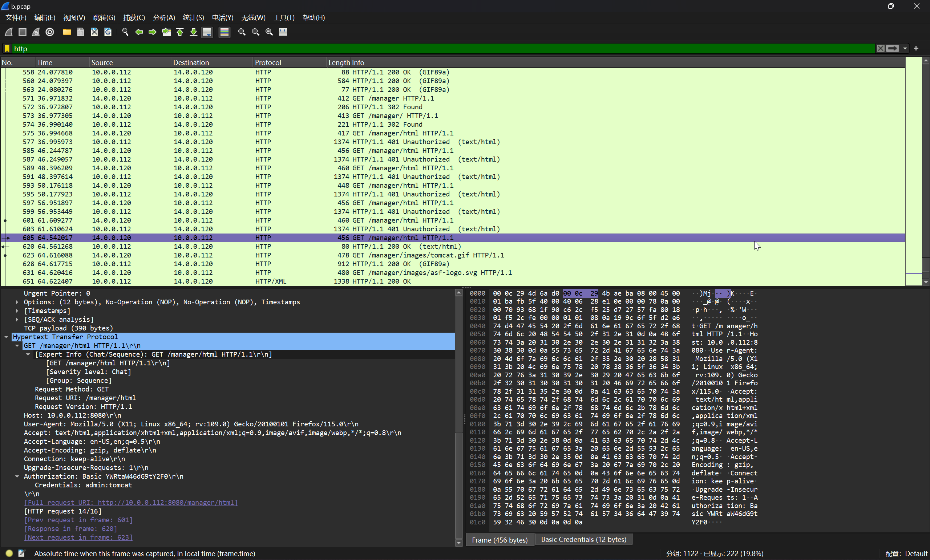
Task: Open the 文件(F) menu
Action: [x=16, y=18]
